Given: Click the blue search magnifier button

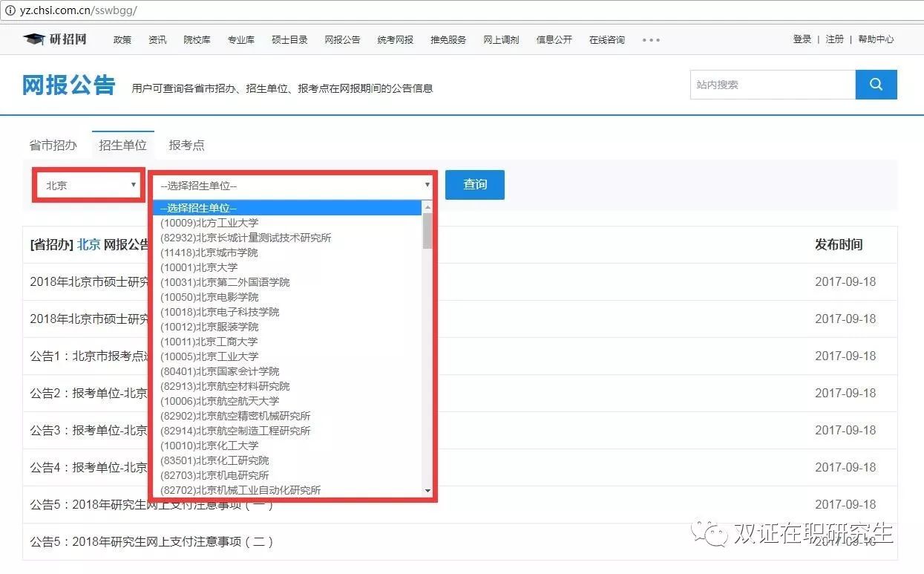Looking at the screenshot, I should click(x=876, y=85).
